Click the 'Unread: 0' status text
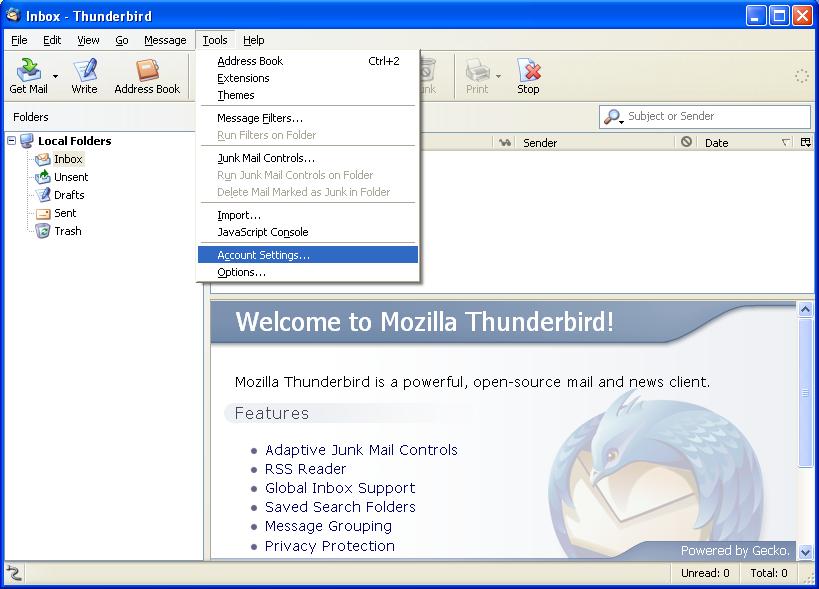Image resolution: width=819 pixels, height=589 pixels. click(705, 573)
